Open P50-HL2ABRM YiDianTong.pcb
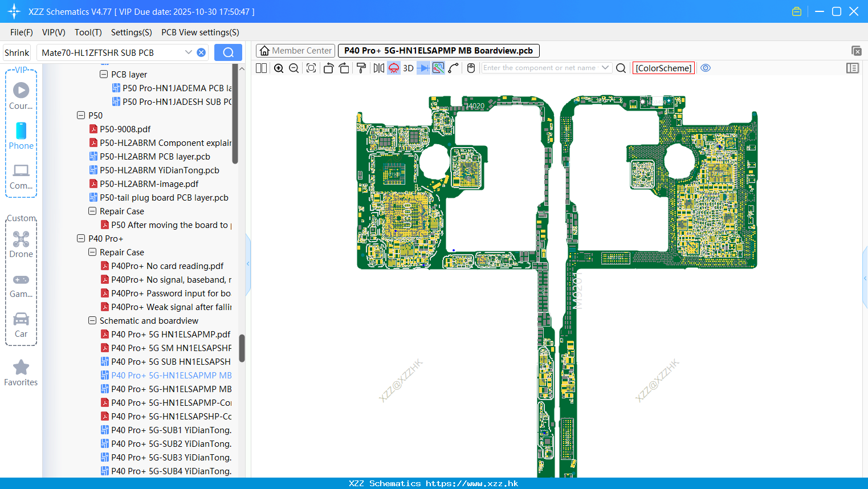The width and height of the screenshot is (868, 489). pos(160,170)
